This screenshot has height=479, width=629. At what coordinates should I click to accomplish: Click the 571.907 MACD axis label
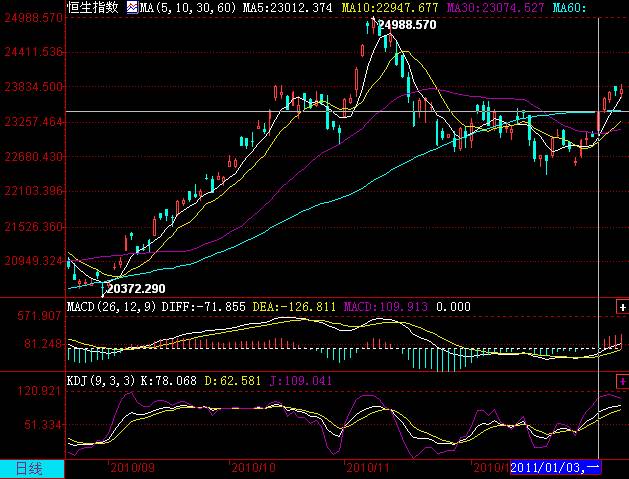(39, 316)
